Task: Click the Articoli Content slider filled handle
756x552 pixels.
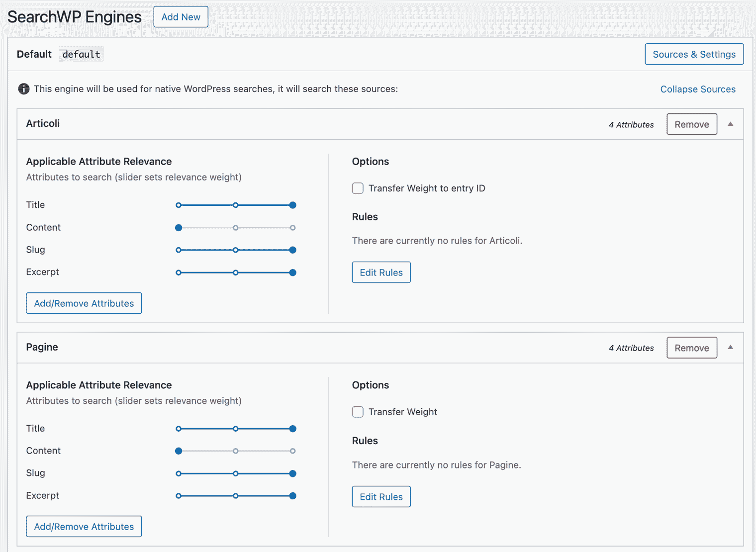Action: click(179, 228)
